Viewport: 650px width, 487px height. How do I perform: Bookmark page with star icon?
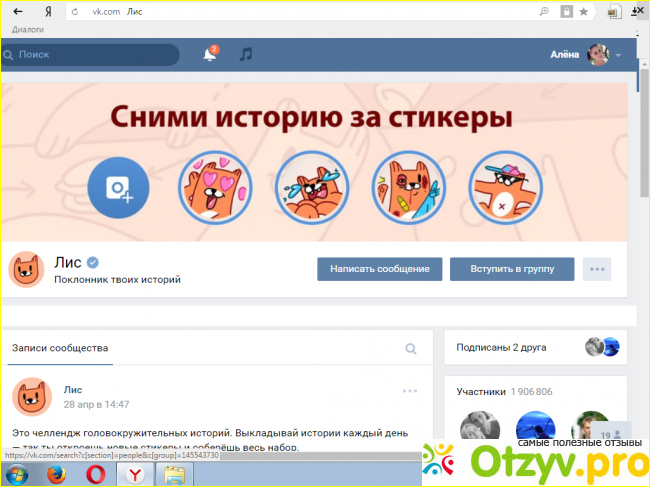tap(584, 12)
